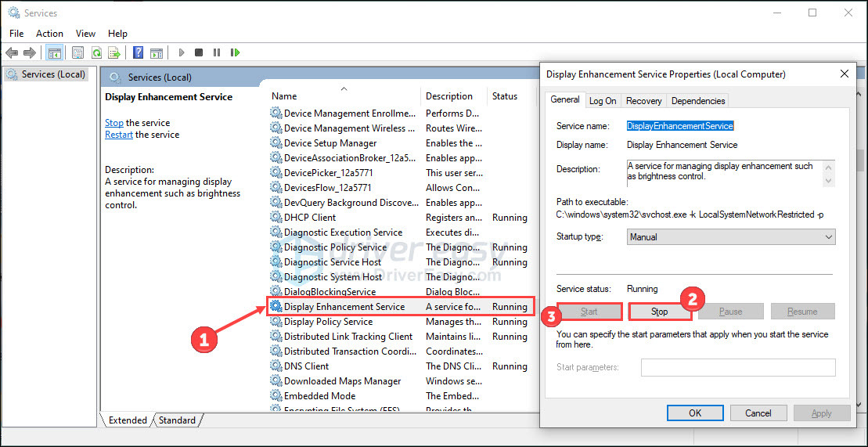868x447 pixels.
Task: Click the Name column header to sort
Action: pos(284,96)
